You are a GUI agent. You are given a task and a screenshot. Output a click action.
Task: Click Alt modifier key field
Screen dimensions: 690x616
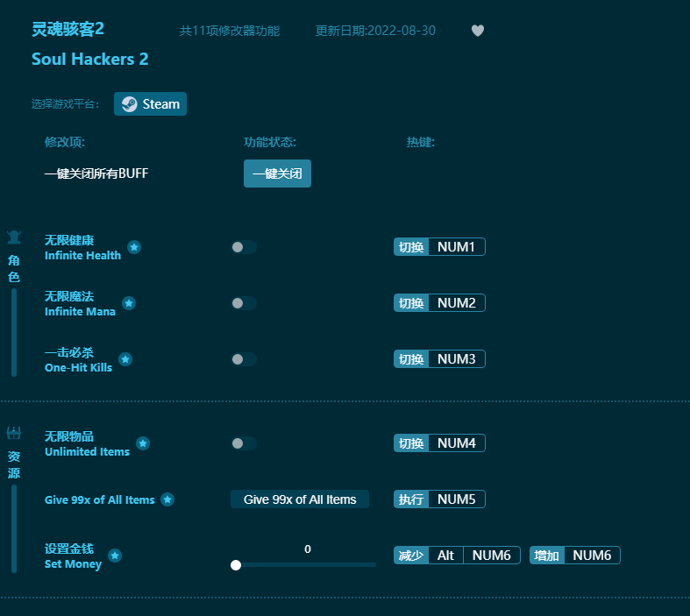coord(445,556)
